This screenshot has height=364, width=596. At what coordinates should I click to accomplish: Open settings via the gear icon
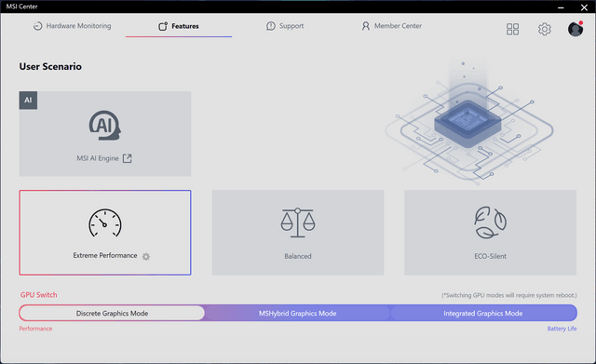(x=544, y=29)
